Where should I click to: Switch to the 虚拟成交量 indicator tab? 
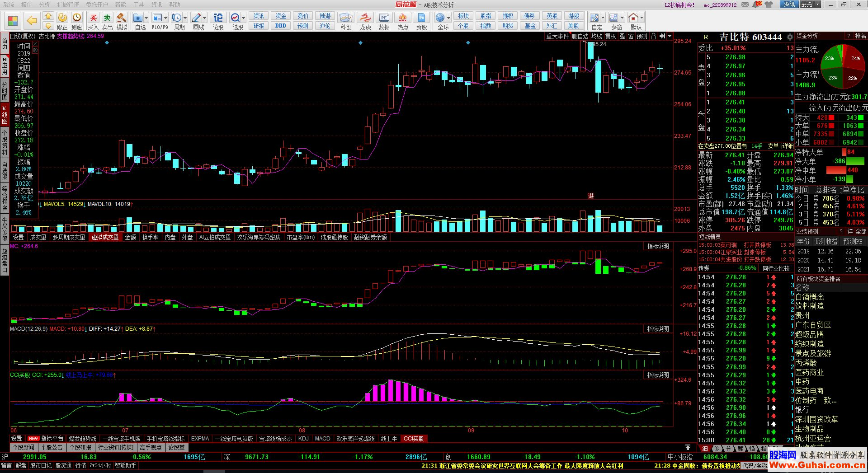tap(105, 237)
